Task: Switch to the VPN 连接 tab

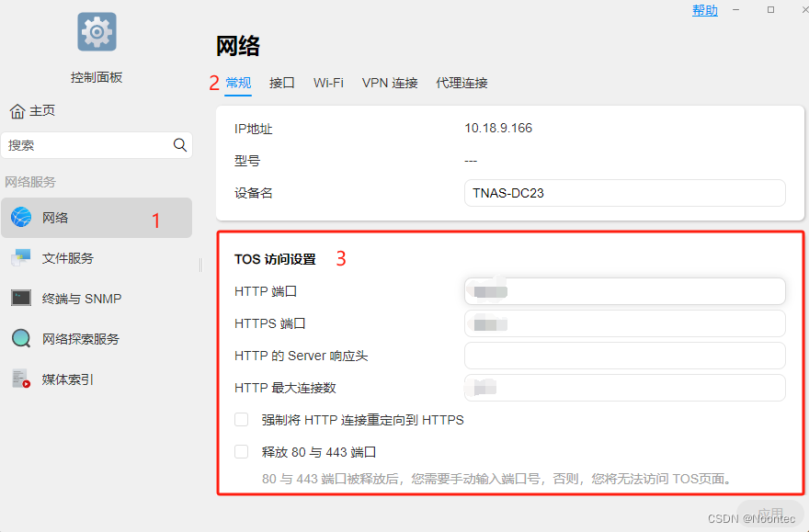Action: (x=390, y=83)
